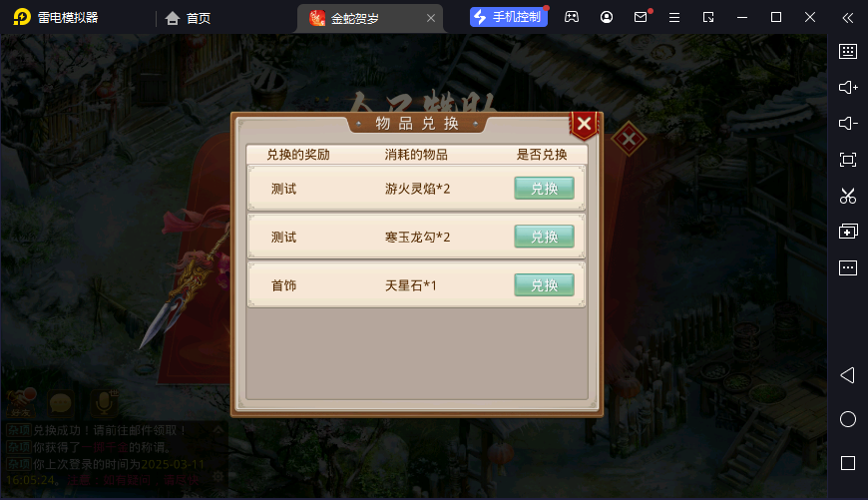Lower volume with the speaker minus icon
This screenshot has height=500, width=868.
(847, 123)
